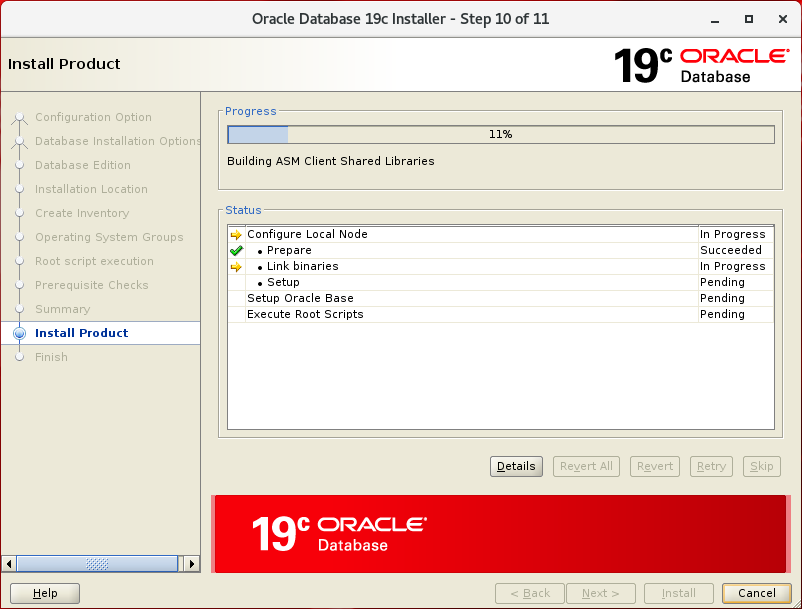Image resolution: width=802 pixels, height=609 pixels.
Task: Click the Oracle 19c logo in header
Action: 701,65
